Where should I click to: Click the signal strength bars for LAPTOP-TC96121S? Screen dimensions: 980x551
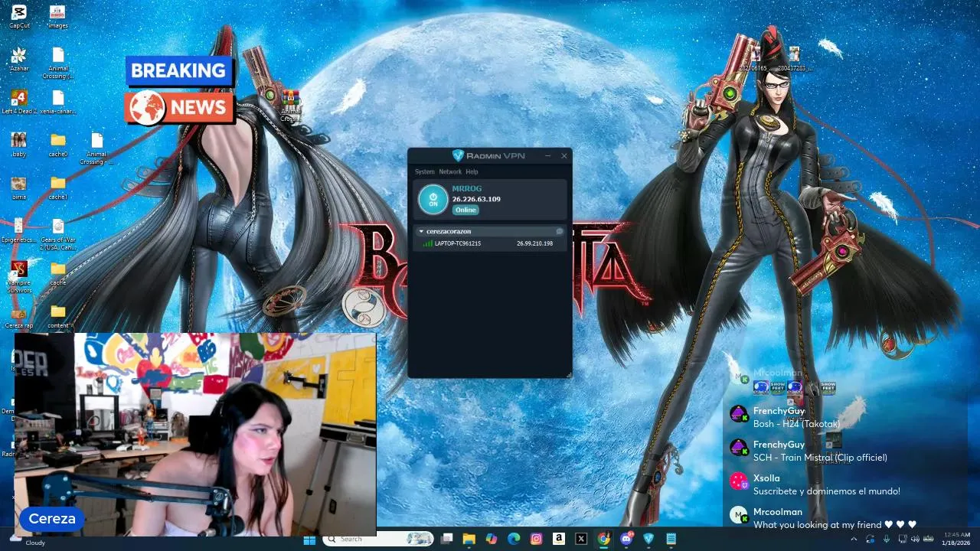point(427,243)
